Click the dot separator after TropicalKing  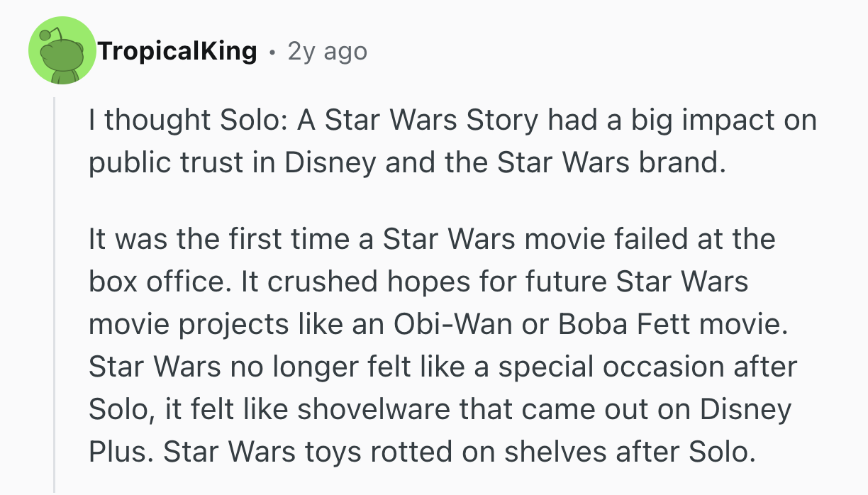click(272, 51)
